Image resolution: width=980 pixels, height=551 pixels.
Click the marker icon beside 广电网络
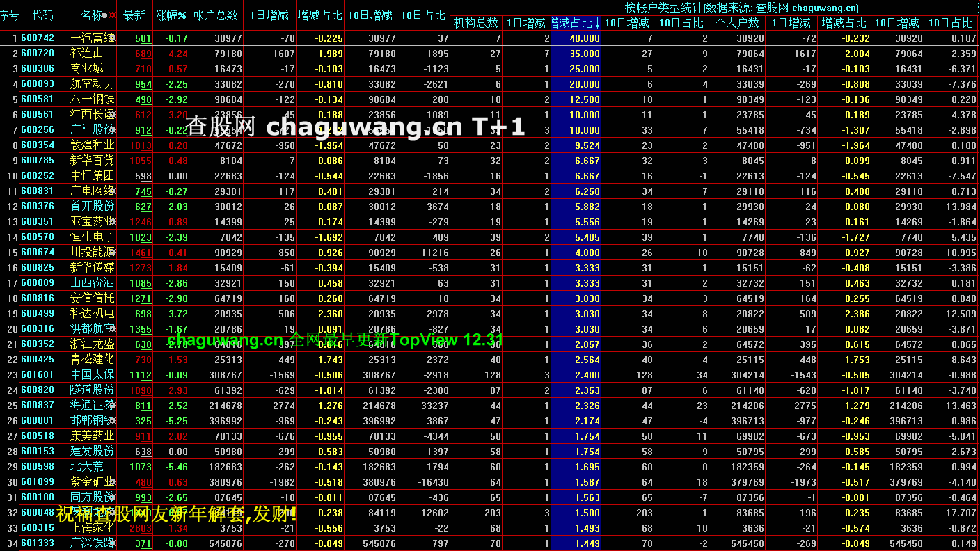tap(111, 189)
